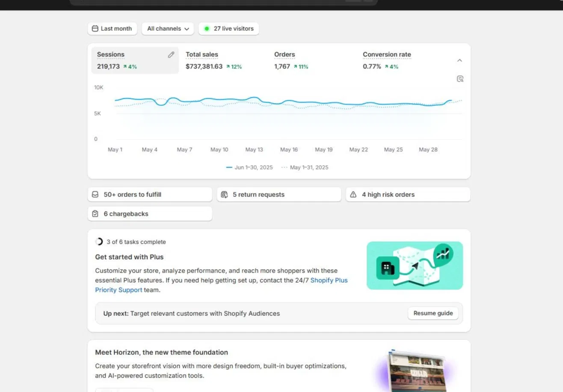Viewport: 563px width, 392px height.
Task: Click the pencil edit icon on Sessions
Action: 171,55
